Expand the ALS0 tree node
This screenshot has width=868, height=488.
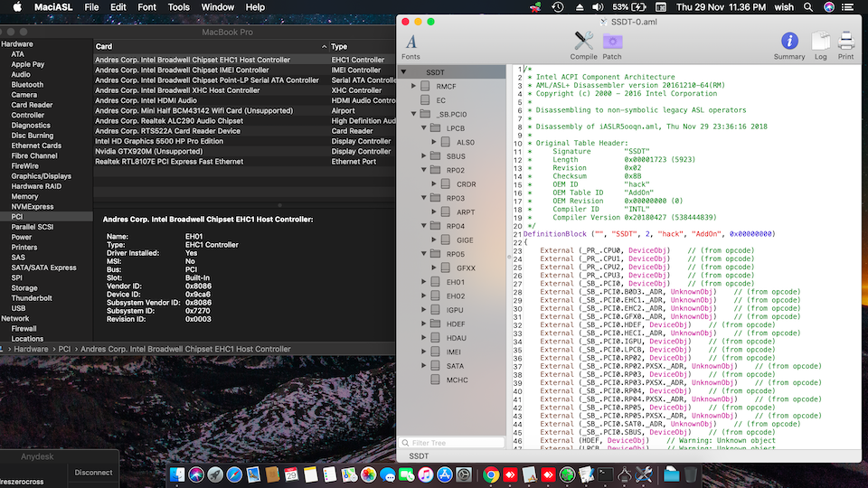434,142
